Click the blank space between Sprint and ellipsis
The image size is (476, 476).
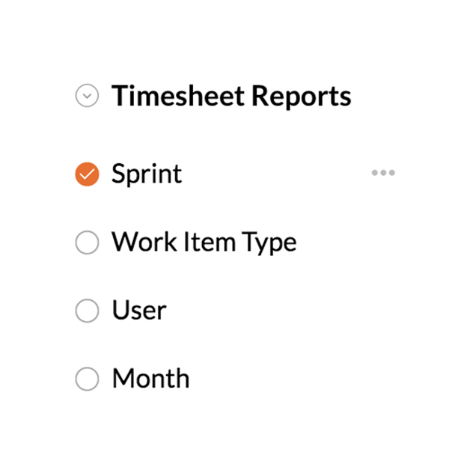pyautogui.click(x=276, y=174)
